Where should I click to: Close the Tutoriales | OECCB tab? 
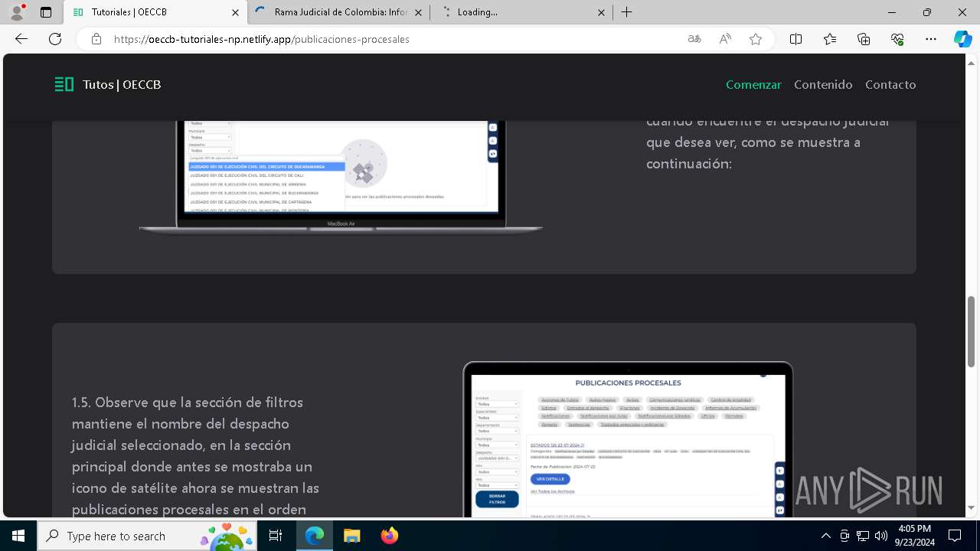coord(234,12)
